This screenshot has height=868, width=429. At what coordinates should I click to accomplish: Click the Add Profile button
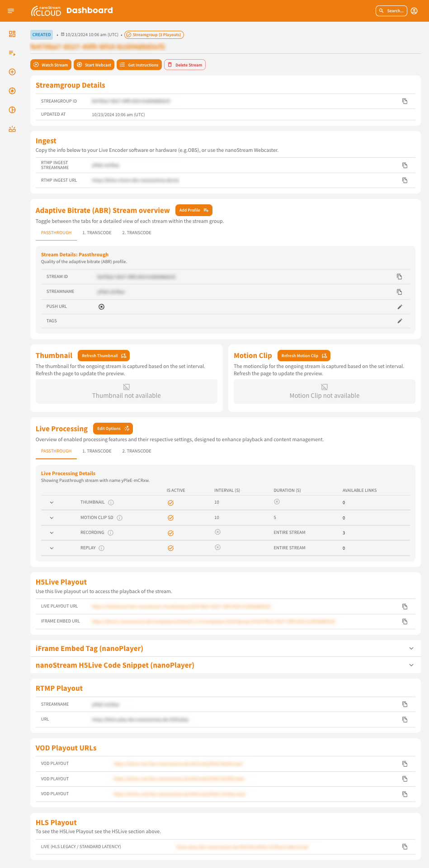point(193,210)
